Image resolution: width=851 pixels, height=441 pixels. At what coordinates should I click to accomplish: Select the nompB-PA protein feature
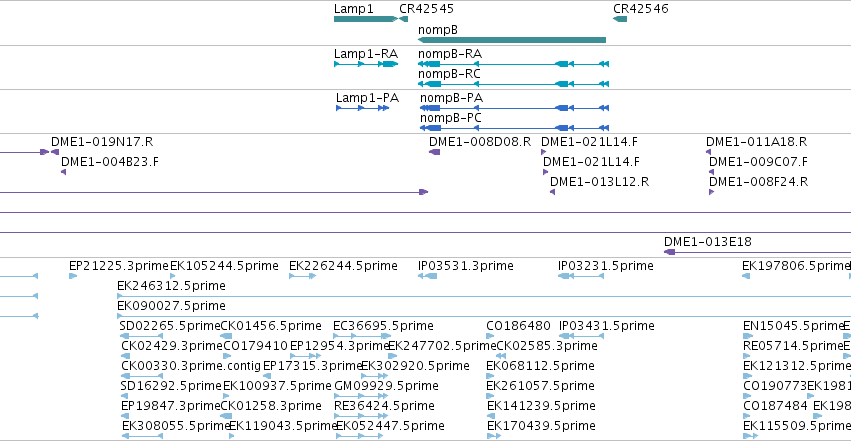coord(515,108)
